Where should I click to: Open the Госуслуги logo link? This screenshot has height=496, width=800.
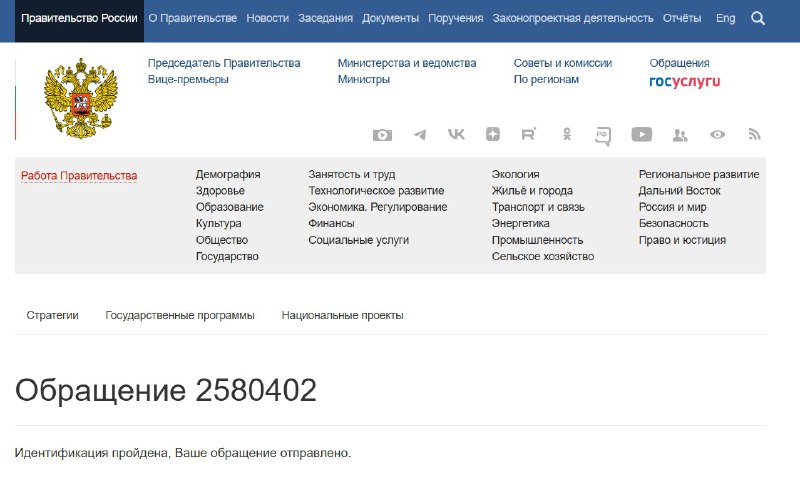click(684, 82)
